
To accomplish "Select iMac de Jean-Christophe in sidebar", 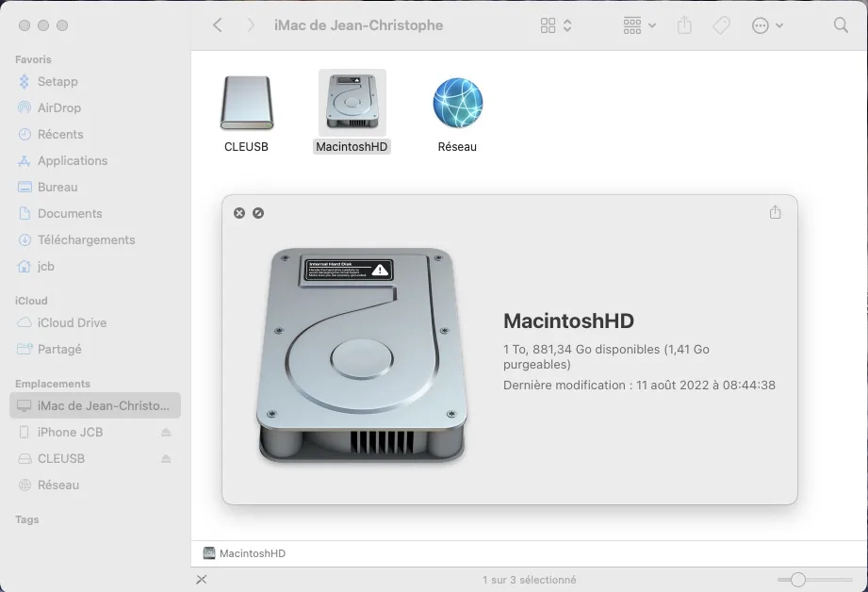I will point(95,405).
